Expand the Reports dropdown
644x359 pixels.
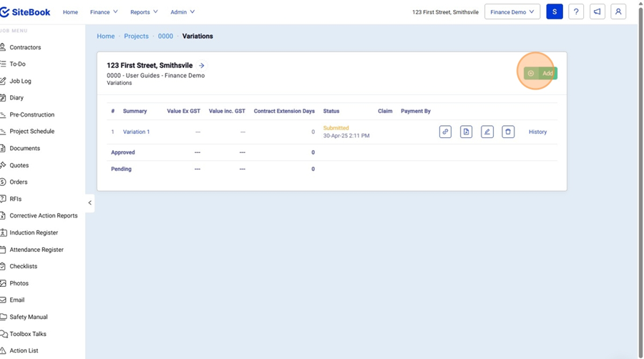144,12
